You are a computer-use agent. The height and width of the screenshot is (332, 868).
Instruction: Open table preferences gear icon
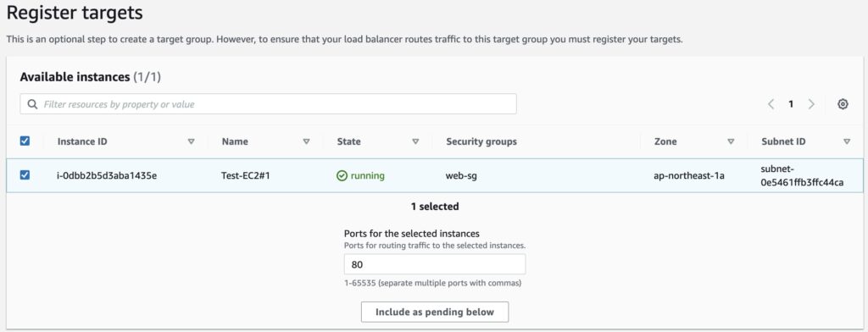(x=843, y=104)
